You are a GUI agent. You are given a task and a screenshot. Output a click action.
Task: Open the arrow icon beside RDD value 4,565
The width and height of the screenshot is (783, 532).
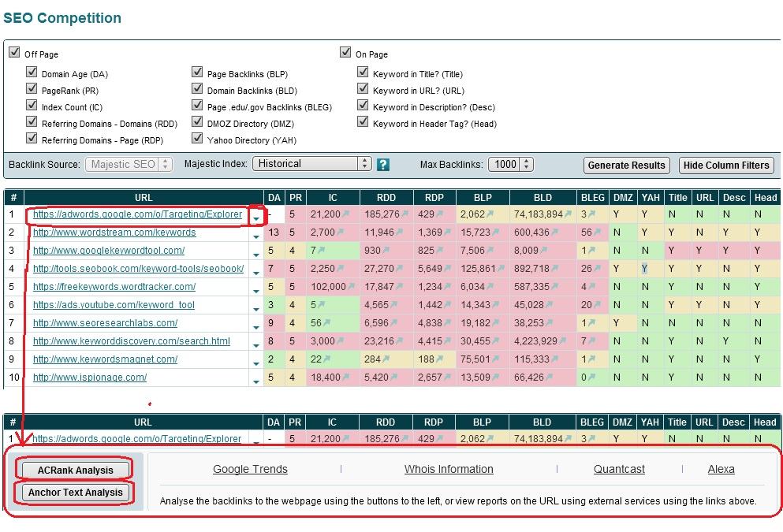coord(394,304)
